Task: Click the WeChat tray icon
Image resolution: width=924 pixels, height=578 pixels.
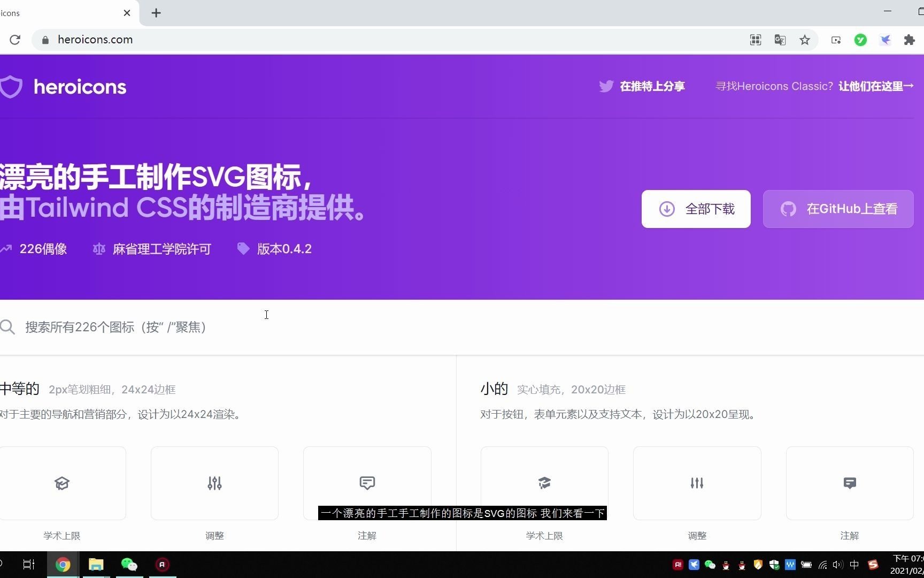Action: point(710,565)
